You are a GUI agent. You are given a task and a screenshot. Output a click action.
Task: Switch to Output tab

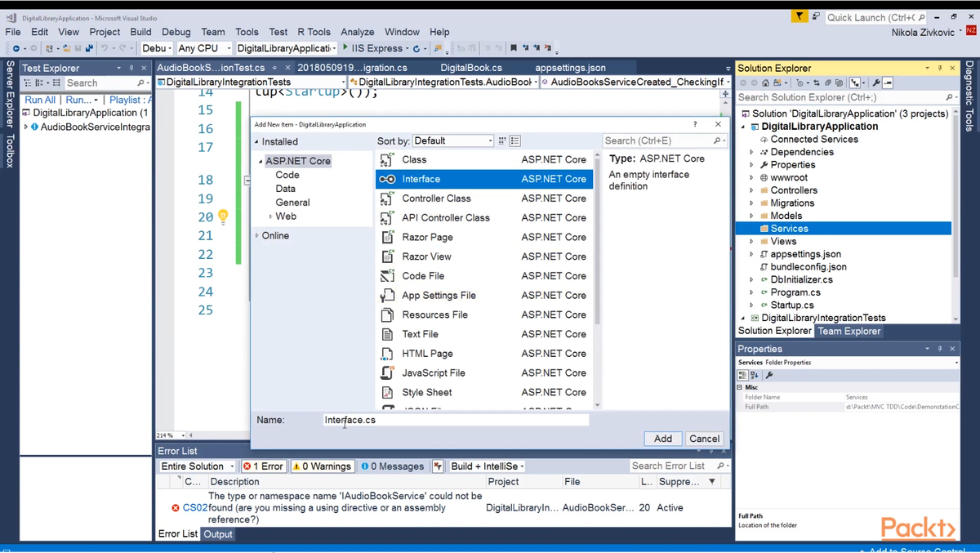click(x=218, y=534)
